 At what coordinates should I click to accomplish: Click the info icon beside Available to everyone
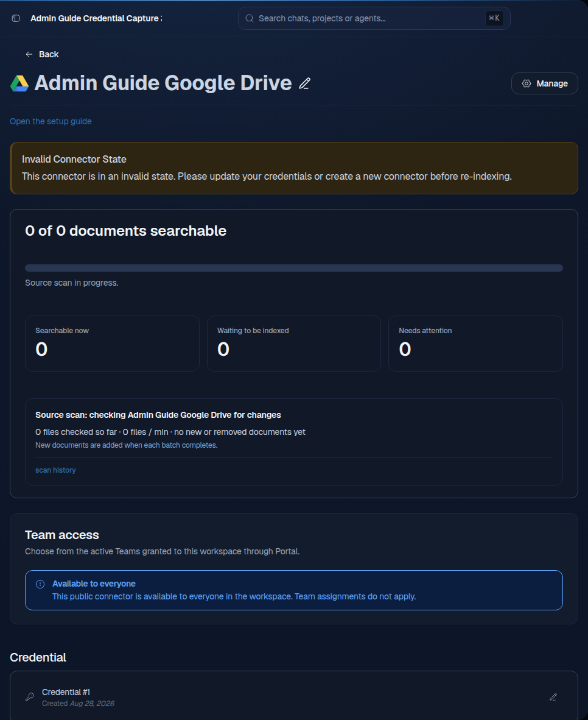pos(40,584)
